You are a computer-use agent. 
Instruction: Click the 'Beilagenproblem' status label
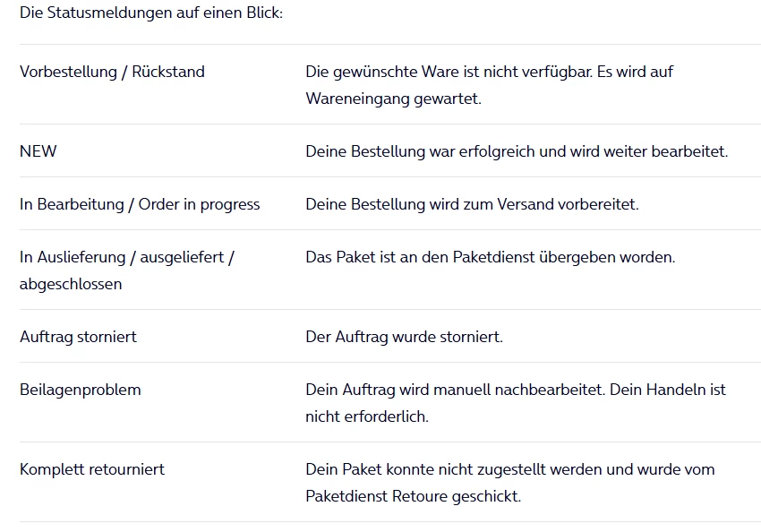click(80, 390)
